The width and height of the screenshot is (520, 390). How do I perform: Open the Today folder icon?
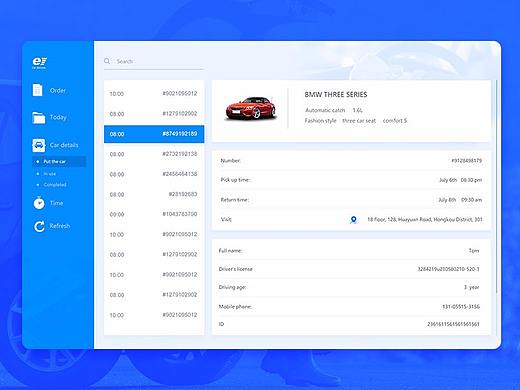[39, 117]
